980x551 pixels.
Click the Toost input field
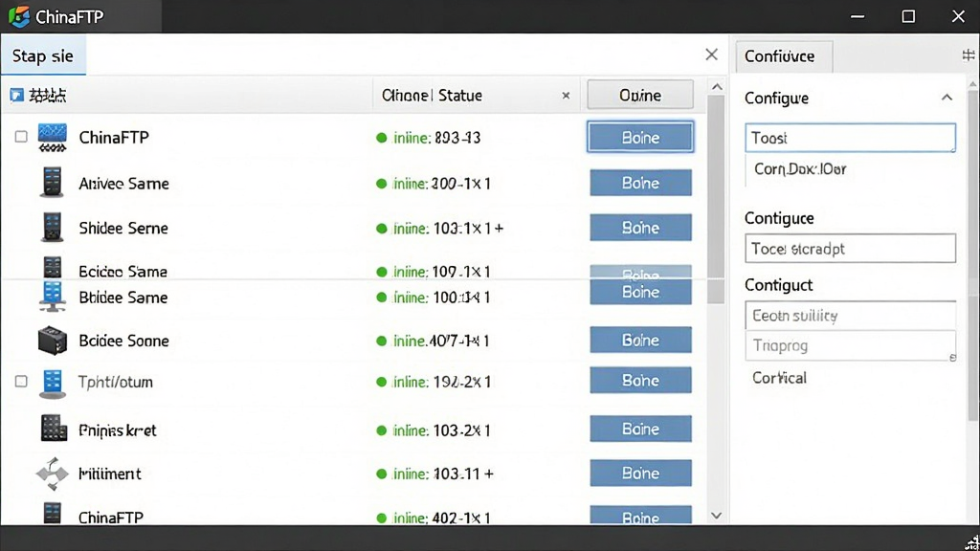coord(850,138)
